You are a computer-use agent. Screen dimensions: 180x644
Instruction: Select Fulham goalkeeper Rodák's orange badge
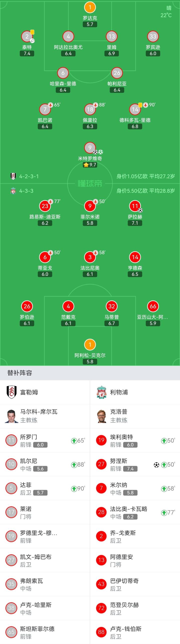[90, 7]
